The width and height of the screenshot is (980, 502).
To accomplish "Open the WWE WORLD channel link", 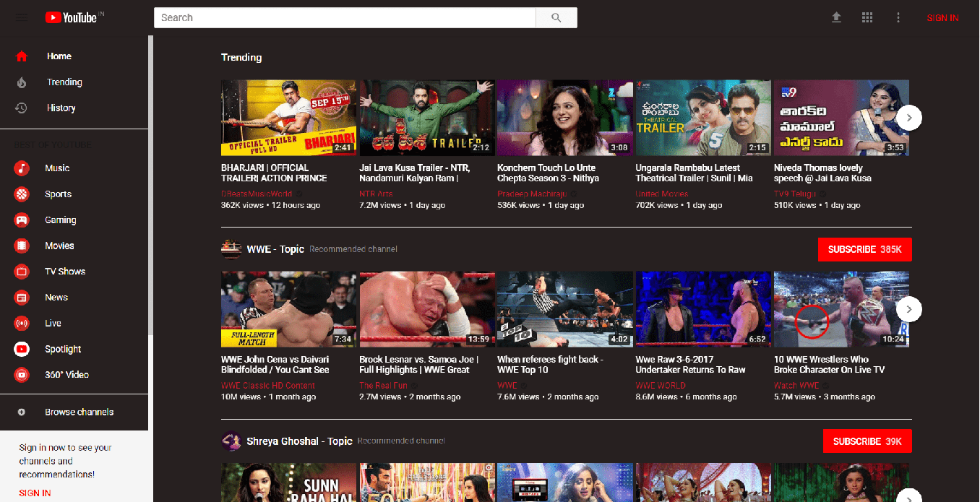I will coord(661,386).
